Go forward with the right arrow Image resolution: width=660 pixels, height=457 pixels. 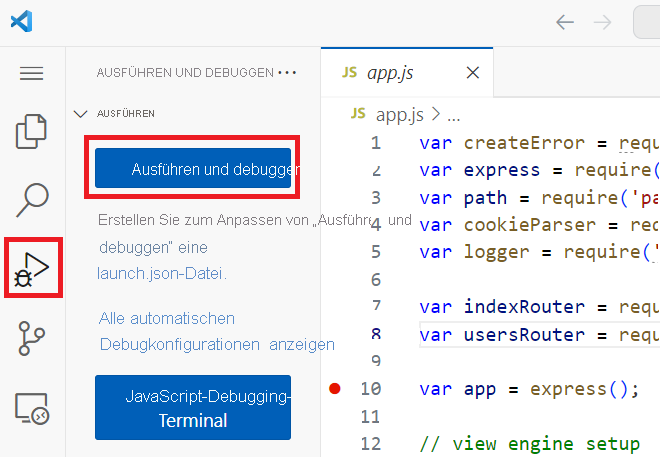[x=602, y=22]
